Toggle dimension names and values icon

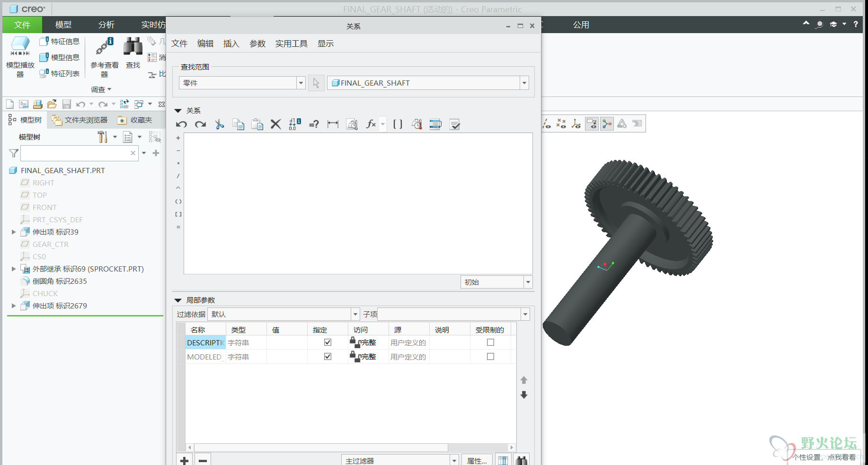[x=295, y=124]
